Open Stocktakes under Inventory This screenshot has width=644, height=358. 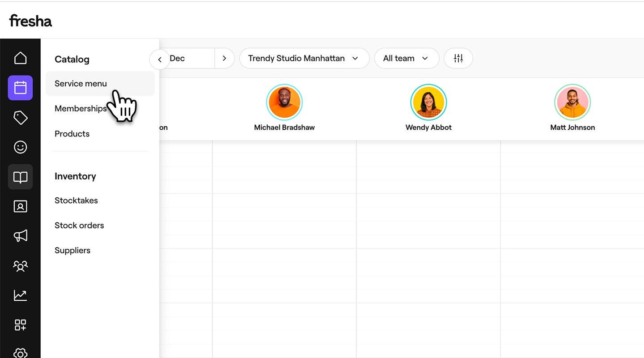pyautogui.click(x=76, y=200)
